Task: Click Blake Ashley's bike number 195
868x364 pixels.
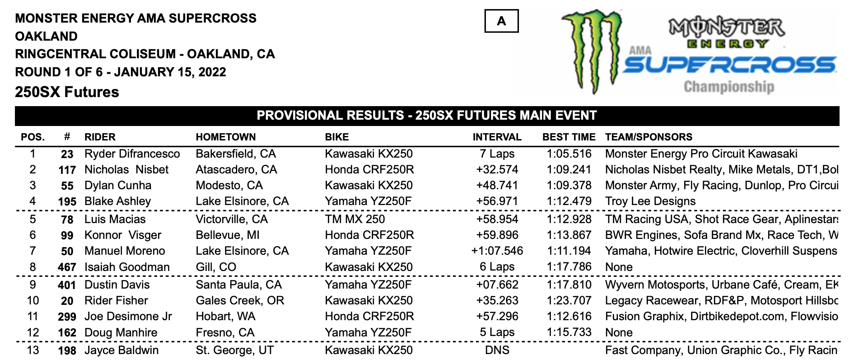Action: pos(67,201)
